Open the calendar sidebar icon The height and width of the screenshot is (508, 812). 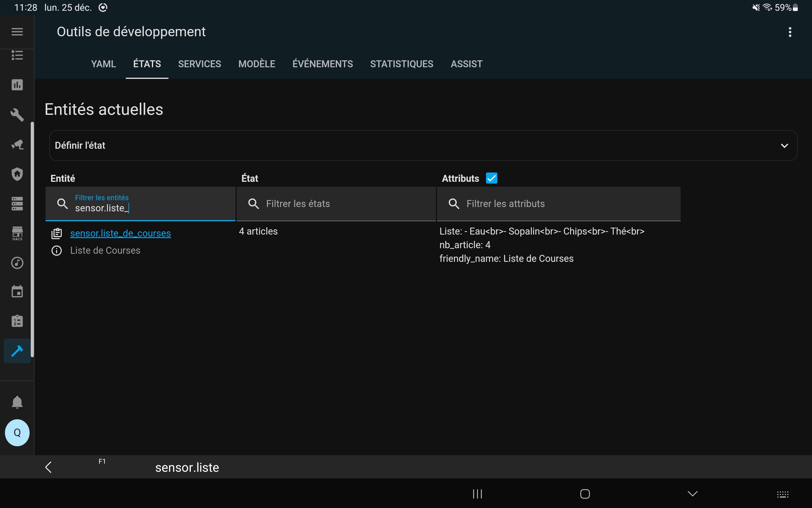point(17,291)
